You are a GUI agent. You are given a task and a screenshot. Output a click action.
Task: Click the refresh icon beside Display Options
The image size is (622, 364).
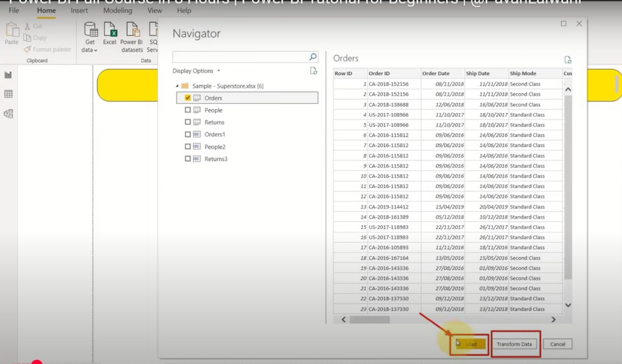(313, 71)
